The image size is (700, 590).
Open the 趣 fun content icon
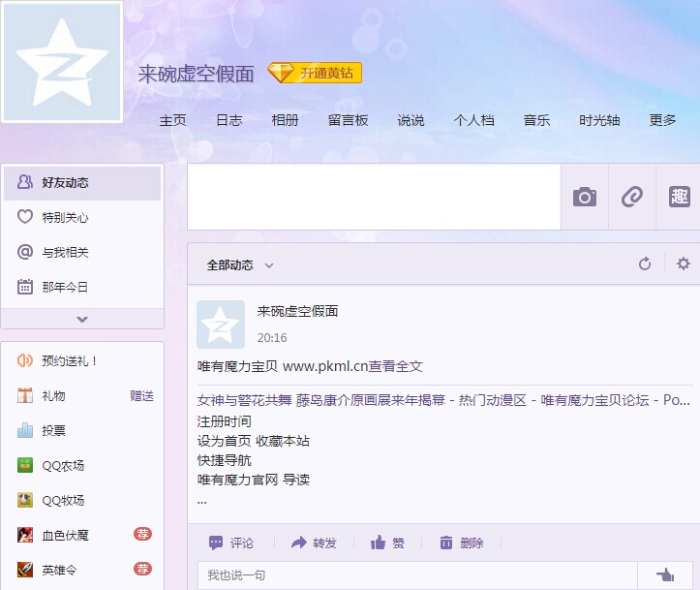(x=680, y=197)
